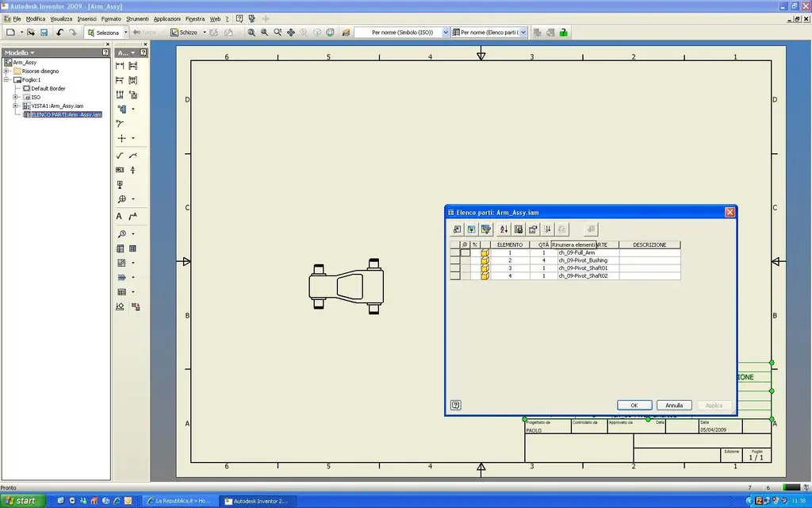Click the Schizzo button in toolbar

(x=184, y=32)
